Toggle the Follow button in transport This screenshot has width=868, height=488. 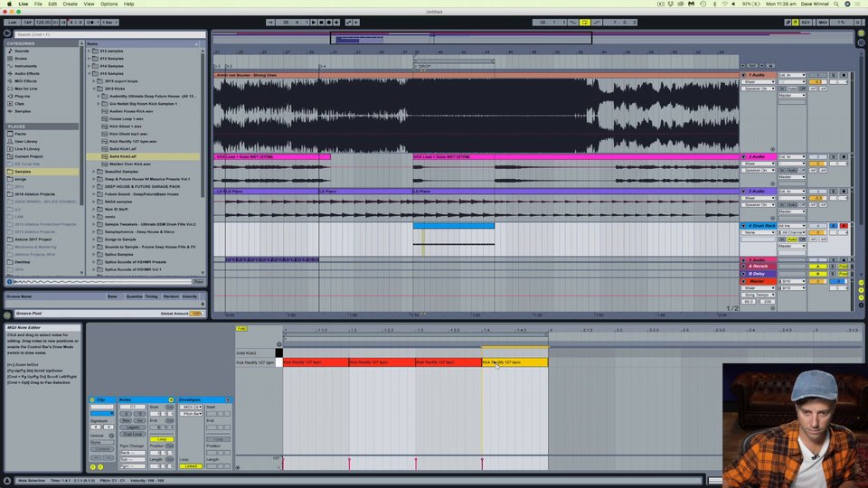[x=270, y=22]
